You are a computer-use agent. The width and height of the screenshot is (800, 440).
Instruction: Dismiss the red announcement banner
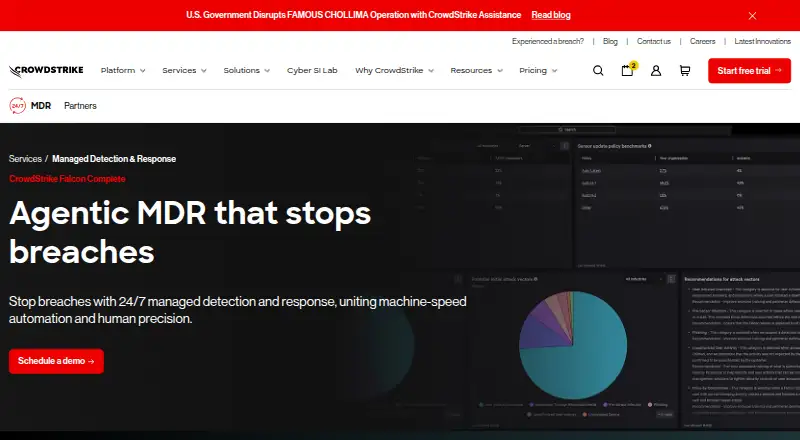(752, 16)
